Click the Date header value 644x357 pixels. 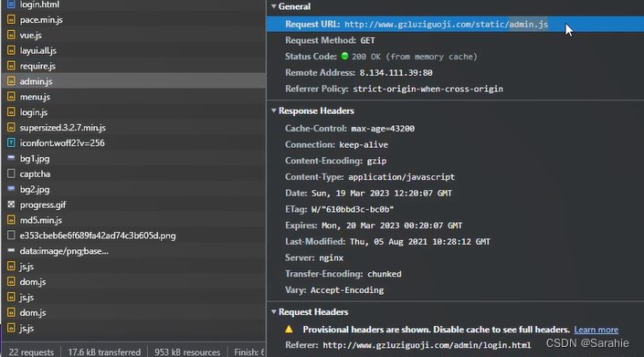coord(382,194)
